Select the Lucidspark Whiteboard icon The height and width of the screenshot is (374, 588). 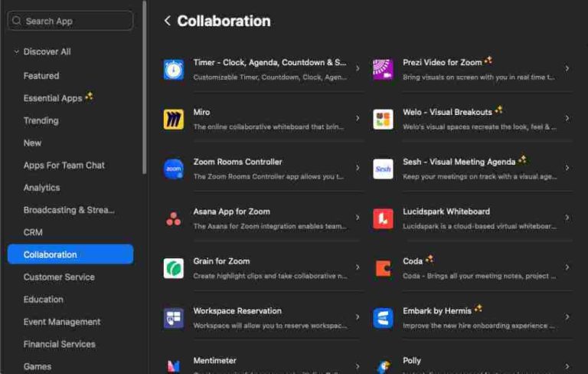pyautogui.click(x=383, y=218)
